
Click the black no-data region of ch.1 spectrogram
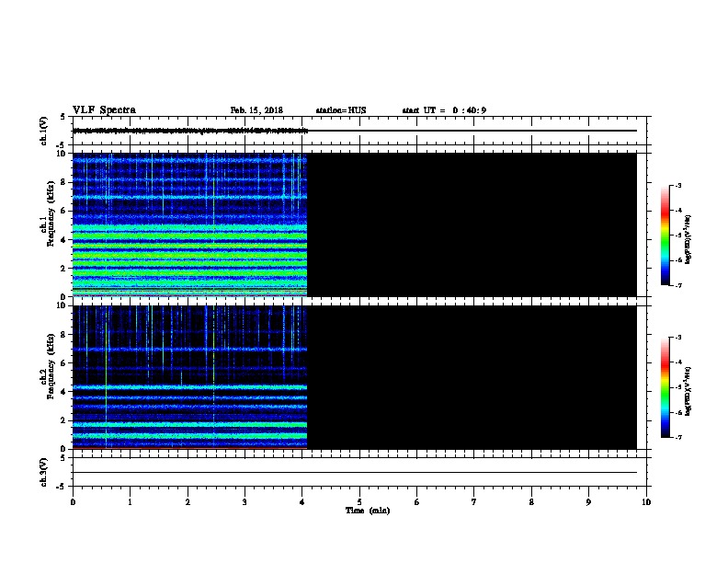tap(472, 224)
